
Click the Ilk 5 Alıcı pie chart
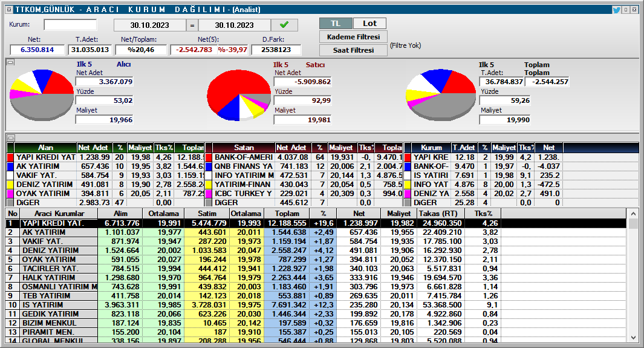click(x=42, y=95)
